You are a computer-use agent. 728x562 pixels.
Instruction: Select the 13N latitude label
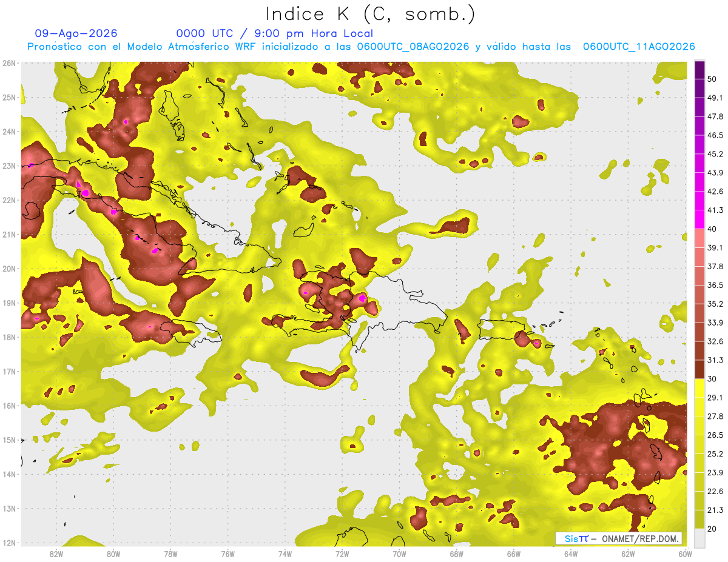tap(9, 509)
